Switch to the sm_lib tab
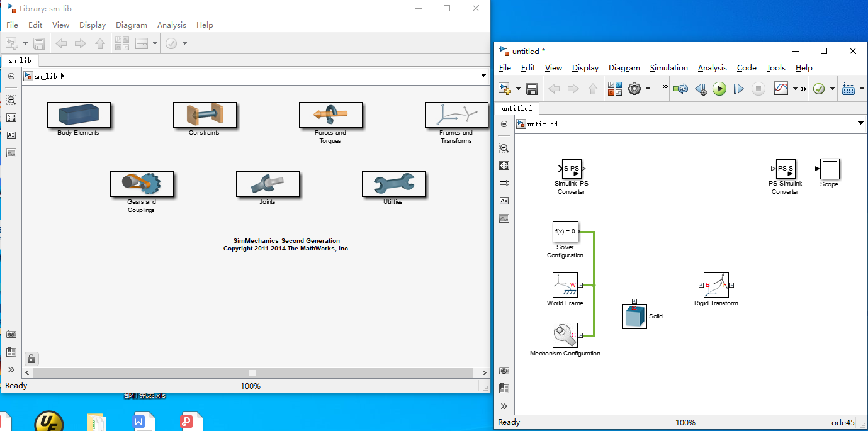 click(20, 60)
